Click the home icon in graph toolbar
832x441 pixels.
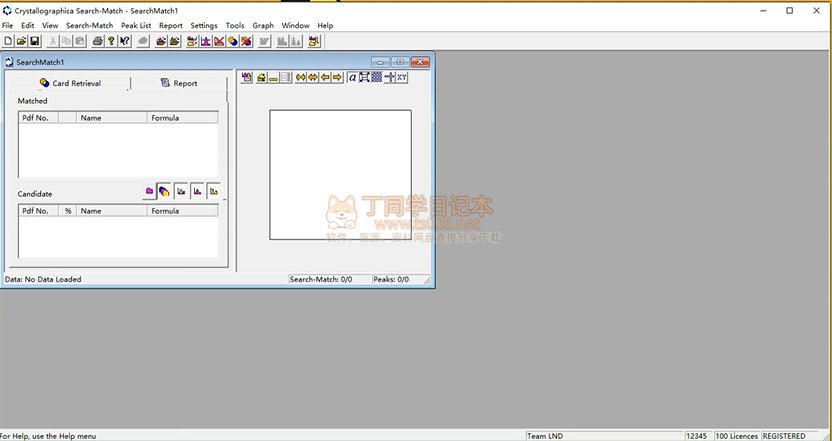260,77
